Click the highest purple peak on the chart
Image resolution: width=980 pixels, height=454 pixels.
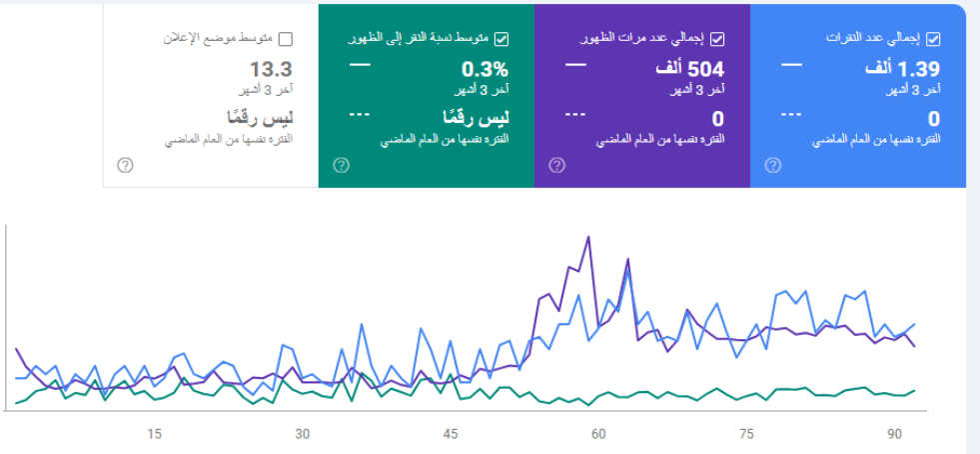pos(588,237)
